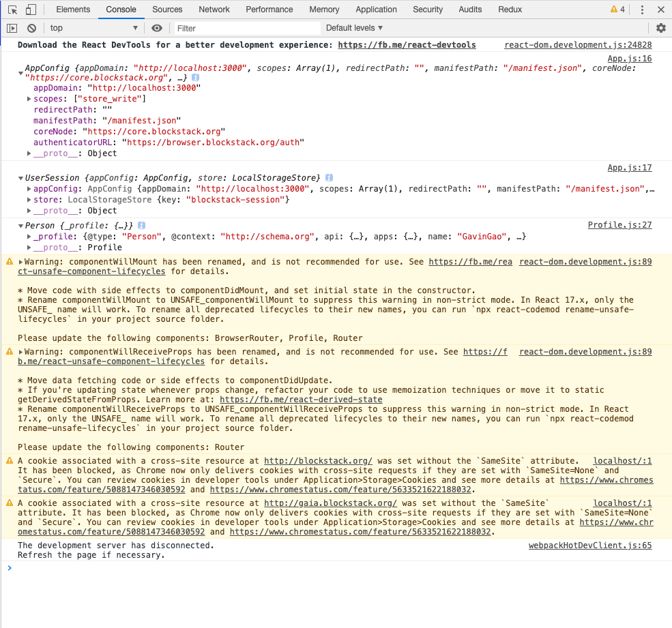
Task: Open the DevTools kebab menu
Action: 642,10
